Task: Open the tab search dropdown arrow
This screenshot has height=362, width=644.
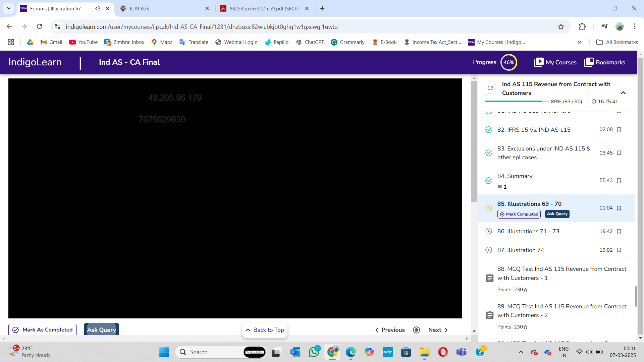Action: [x=9, y=8]
